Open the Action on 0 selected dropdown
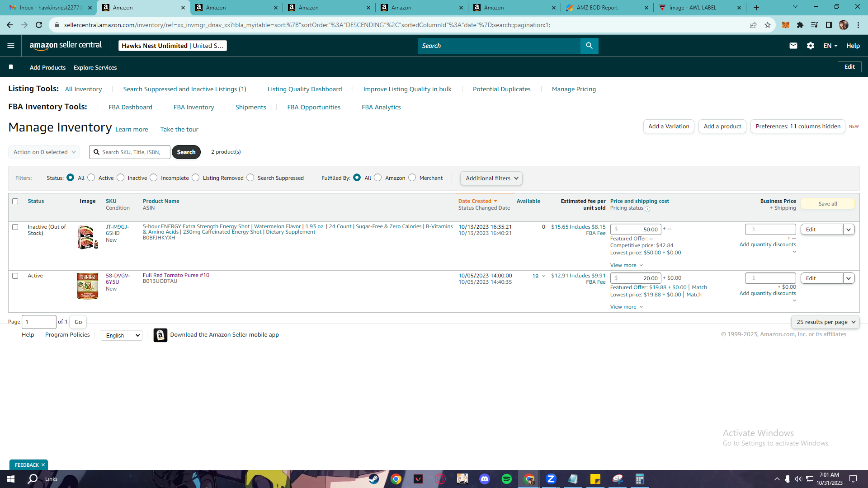The height and width of the screenshot is (488, 868). [44, 152]
